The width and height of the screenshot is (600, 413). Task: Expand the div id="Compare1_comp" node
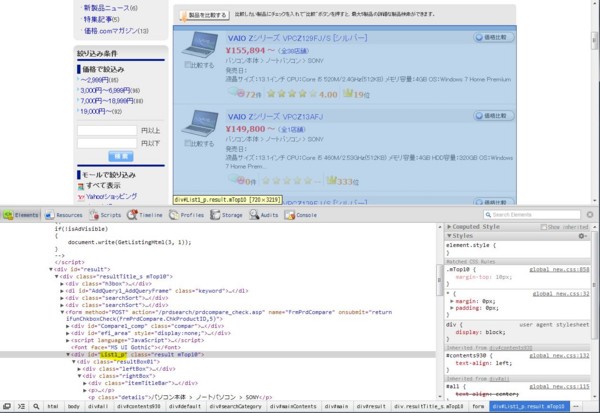coord(68,326)
